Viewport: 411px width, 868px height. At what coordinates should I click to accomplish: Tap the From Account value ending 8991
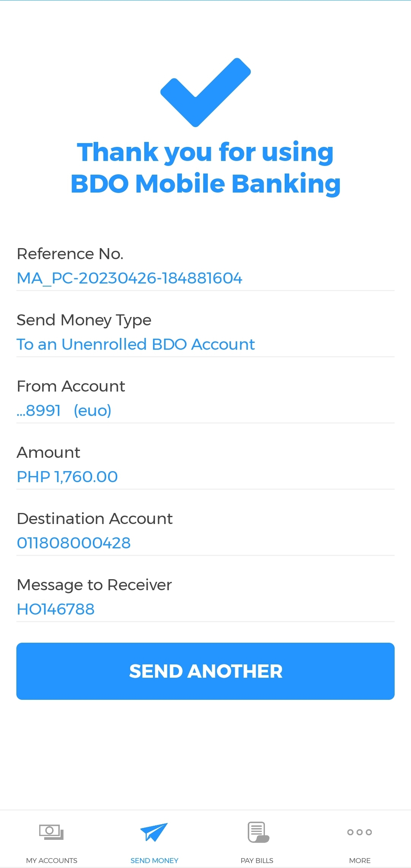[64, 411]
